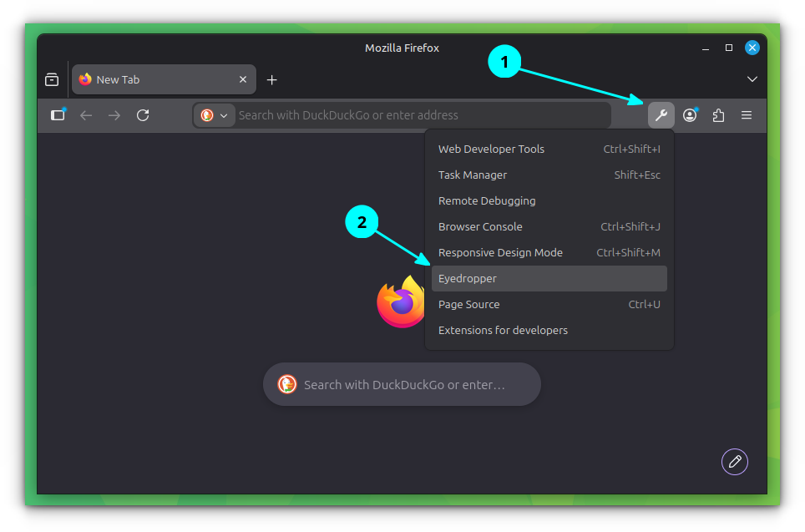The height and width of the screenshot is (532, 805).
Task: Close the Firefox window
Action: pos(752,48)
